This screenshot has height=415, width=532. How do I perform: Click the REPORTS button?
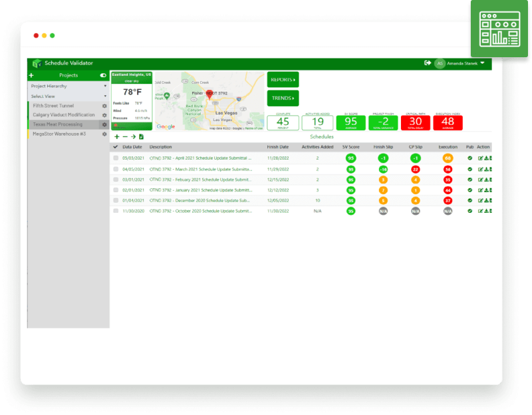(x=282, y=79)
